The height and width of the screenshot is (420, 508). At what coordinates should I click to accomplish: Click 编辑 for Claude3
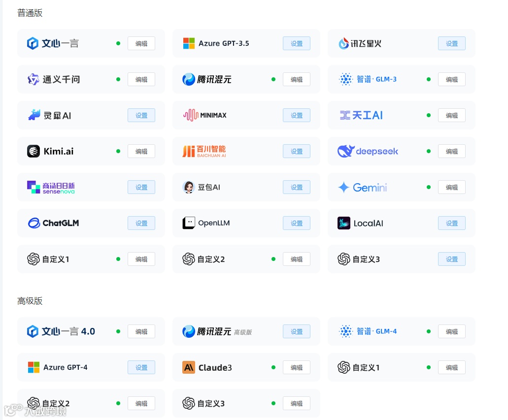click(296, 367)
